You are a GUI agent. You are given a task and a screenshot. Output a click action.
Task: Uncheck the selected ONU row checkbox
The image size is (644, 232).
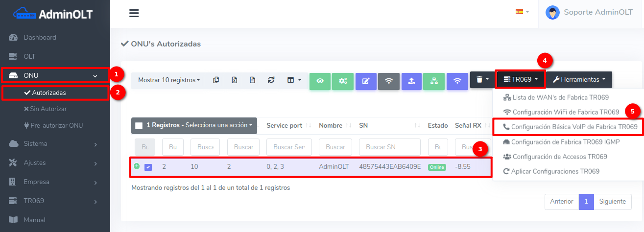pos(148,167)
